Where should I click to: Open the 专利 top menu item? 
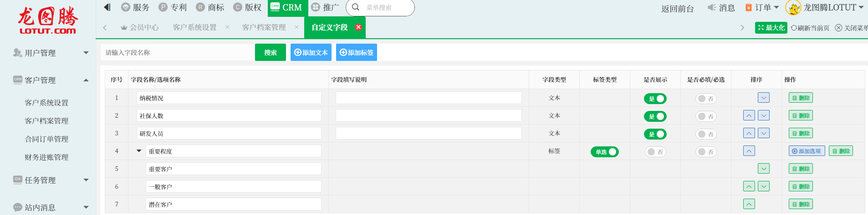pos(173,7)
